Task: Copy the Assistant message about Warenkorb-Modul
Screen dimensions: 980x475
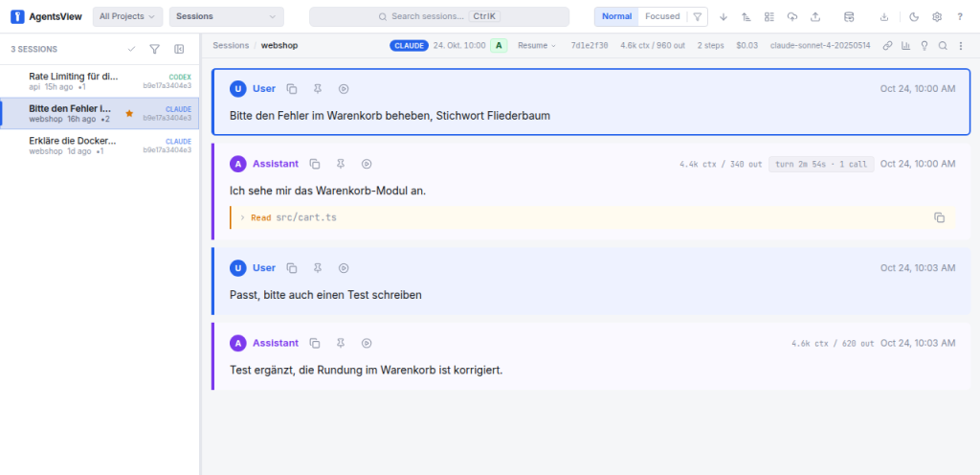Action: tap(315, 164)
